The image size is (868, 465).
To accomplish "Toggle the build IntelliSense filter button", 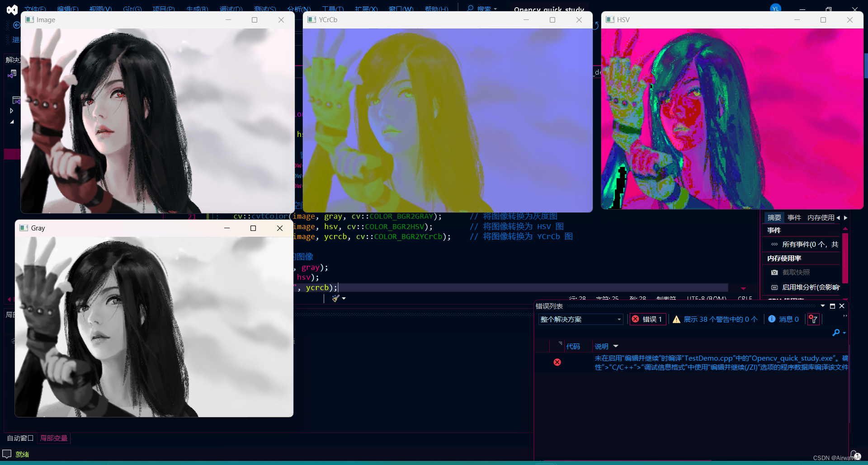I will click(813, 319).
